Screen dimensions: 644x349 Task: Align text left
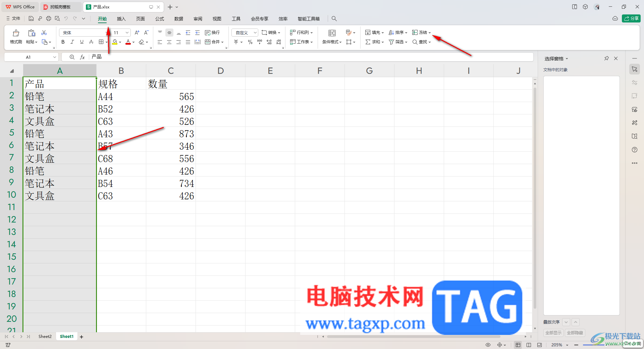160,42
